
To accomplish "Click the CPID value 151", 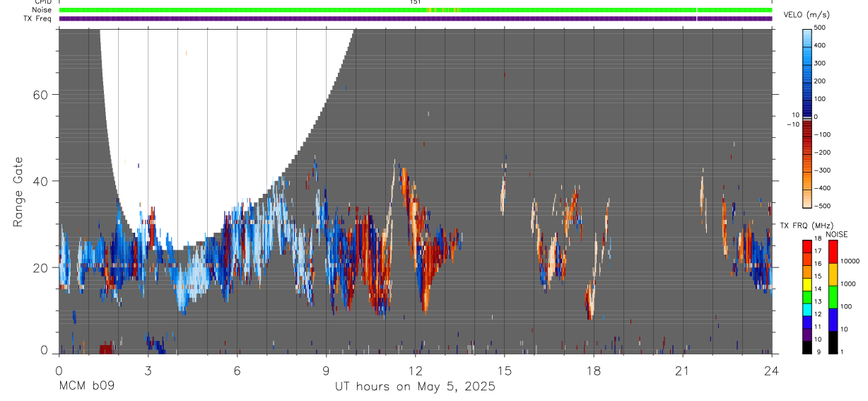I will point(416,2).
